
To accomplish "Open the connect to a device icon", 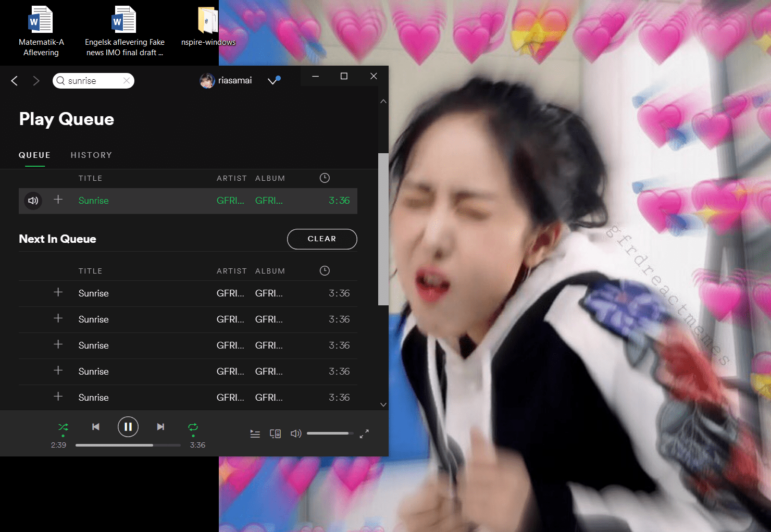I will pos(276,434).
